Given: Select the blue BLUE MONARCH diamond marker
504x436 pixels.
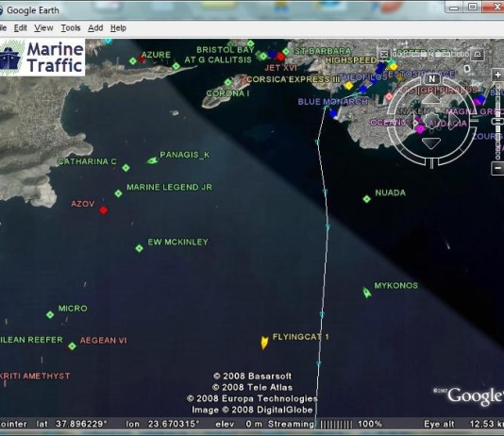Looking at the screenshot, I should (x=333, y=113).
